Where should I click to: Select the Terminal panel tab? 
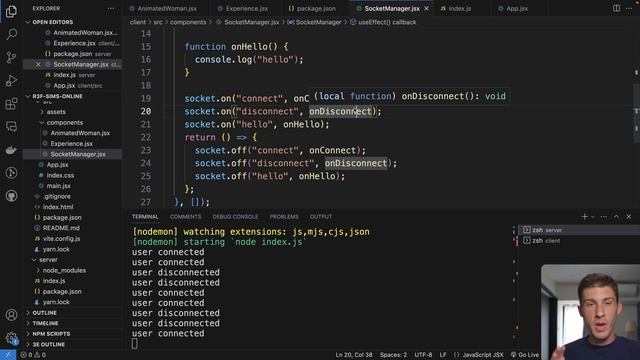(145, 217)
